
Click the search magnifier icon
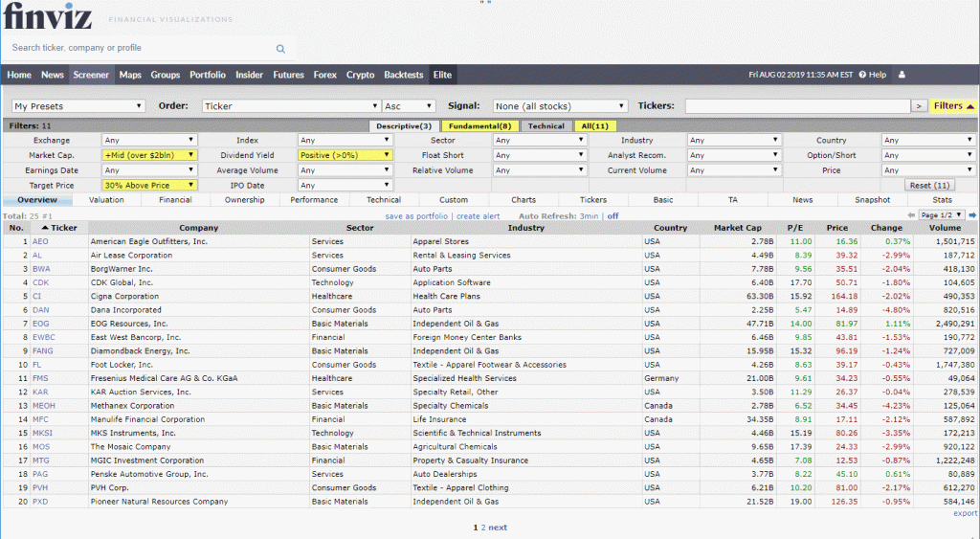280,48
